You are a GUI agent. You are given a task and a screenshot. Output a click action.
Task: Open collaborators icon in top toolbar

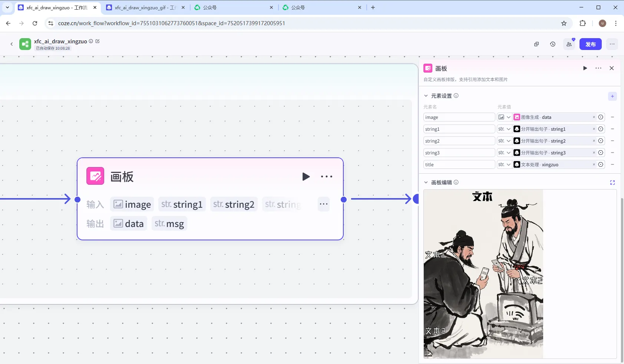(569, 44)
